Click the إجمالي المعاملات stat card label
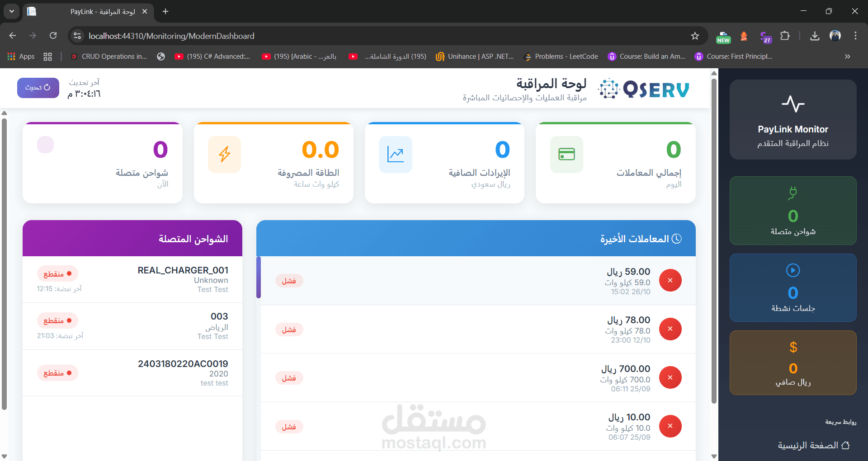Screen dimensions: 868x461 649,173
